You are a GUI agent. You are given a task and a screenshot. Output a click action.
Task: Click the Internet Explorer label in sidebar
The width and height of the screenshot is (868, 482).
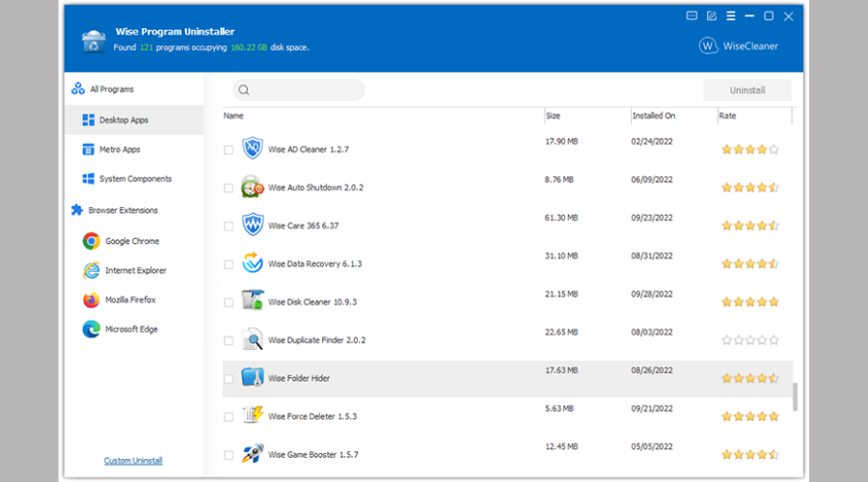(x=136, y=271)
